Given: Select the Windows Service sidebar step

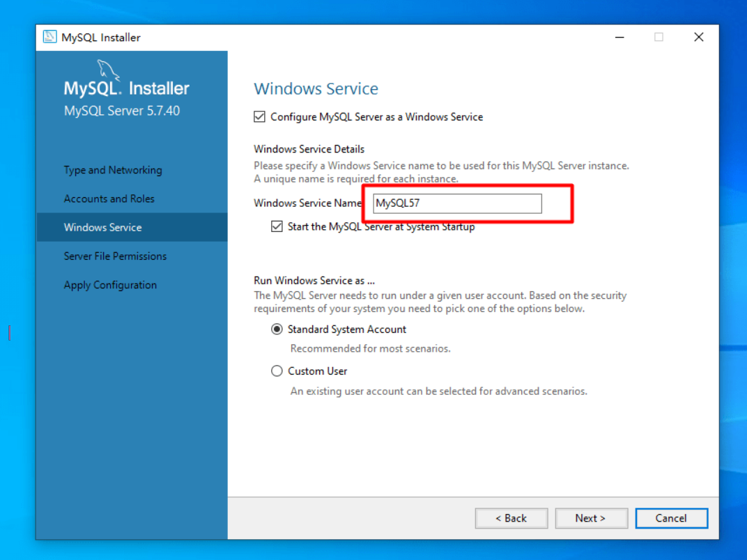Looking at the screenshot, I should (132, 227).
